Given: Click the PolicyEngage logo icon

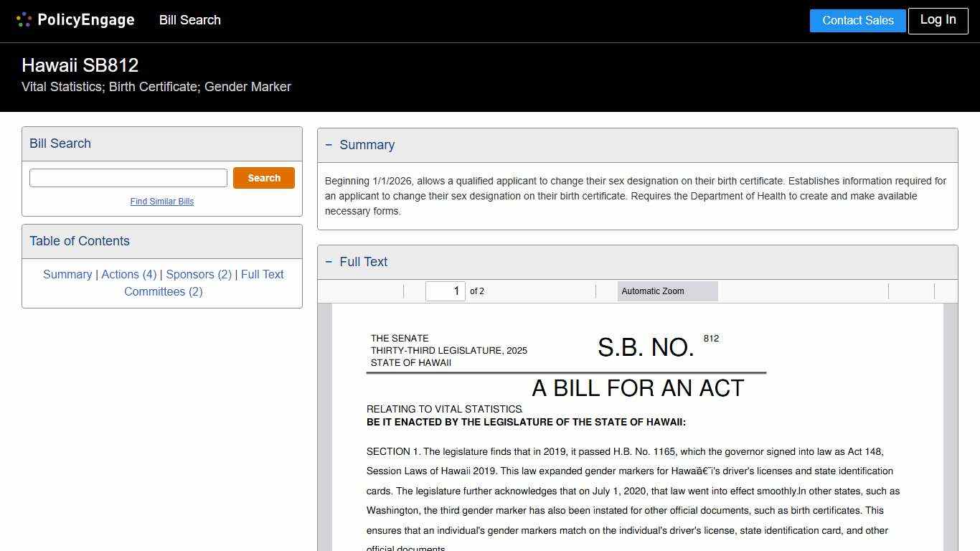Looking at the screenshot, I should point(24,19).
